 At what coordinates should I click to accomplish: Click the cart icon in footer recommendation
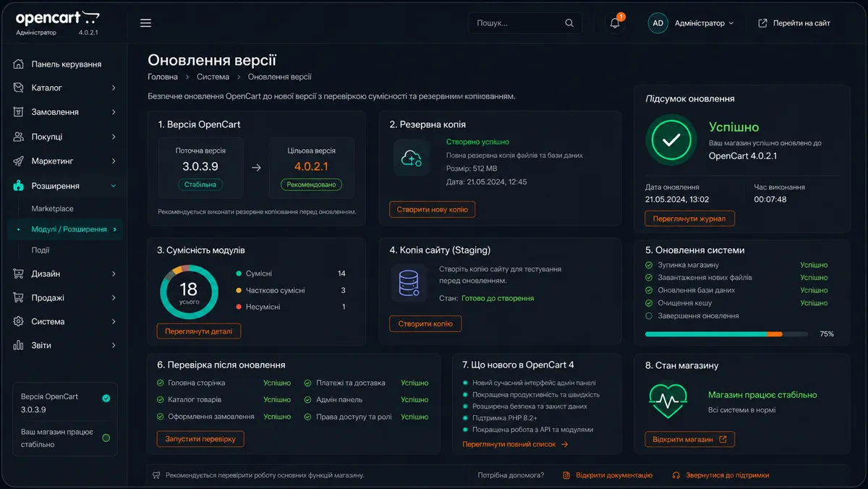(156, 475)
